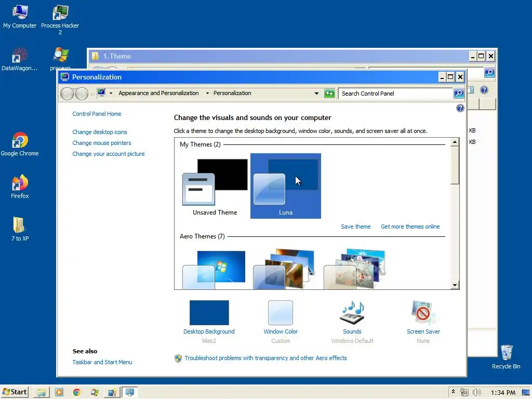This screenshot has width=532, height=399.
Task: Click theme list scroll down arrow
Action: click(455, 285)
